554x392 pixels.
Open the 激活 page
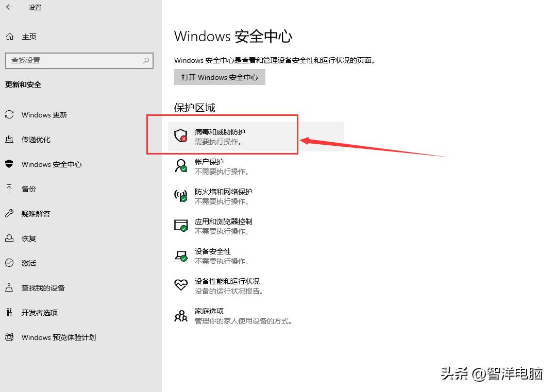[x=28, y=263]
